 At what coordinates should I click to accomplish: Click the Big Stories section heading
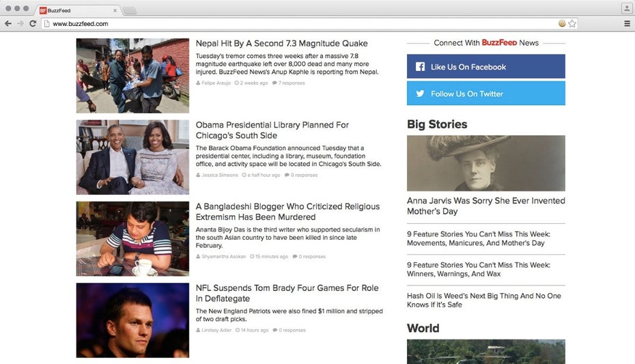[x=437, y=124]
